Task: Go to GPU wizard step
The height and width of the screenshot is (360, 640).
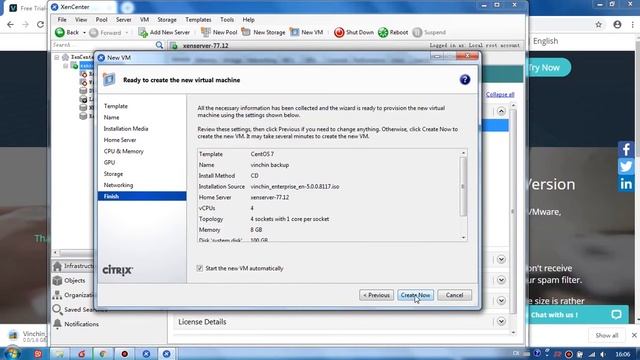Action: (109, 162)
